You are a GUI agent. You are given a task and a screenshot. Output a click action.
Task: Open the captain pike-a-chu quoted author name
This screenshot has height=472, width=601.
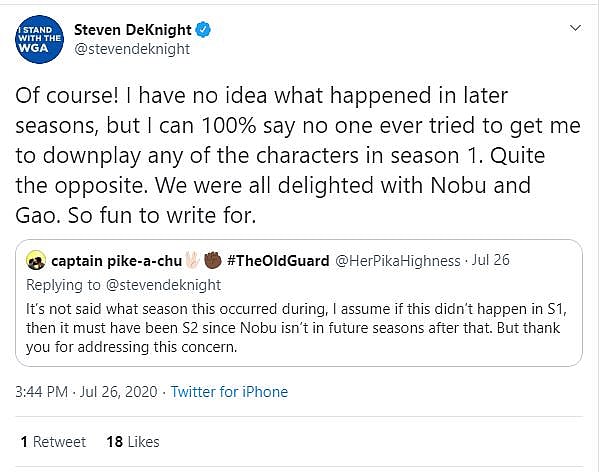tap(116, 261)
